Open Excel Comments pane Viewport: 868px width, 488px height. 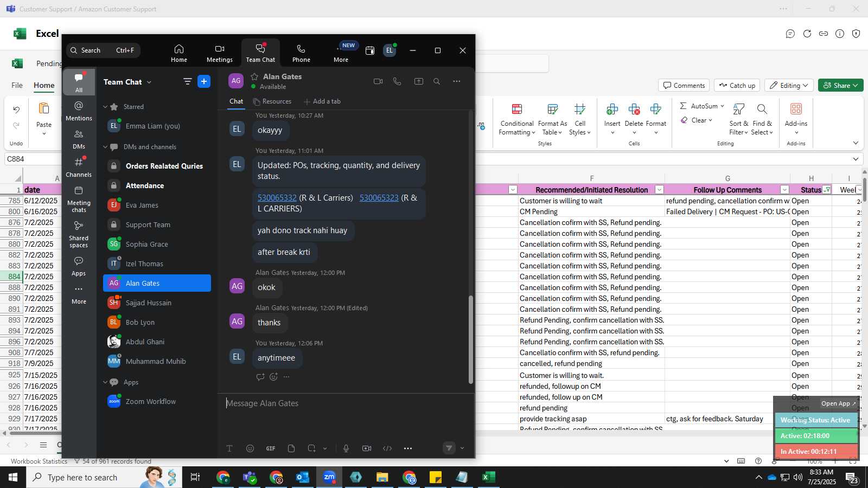684,86
